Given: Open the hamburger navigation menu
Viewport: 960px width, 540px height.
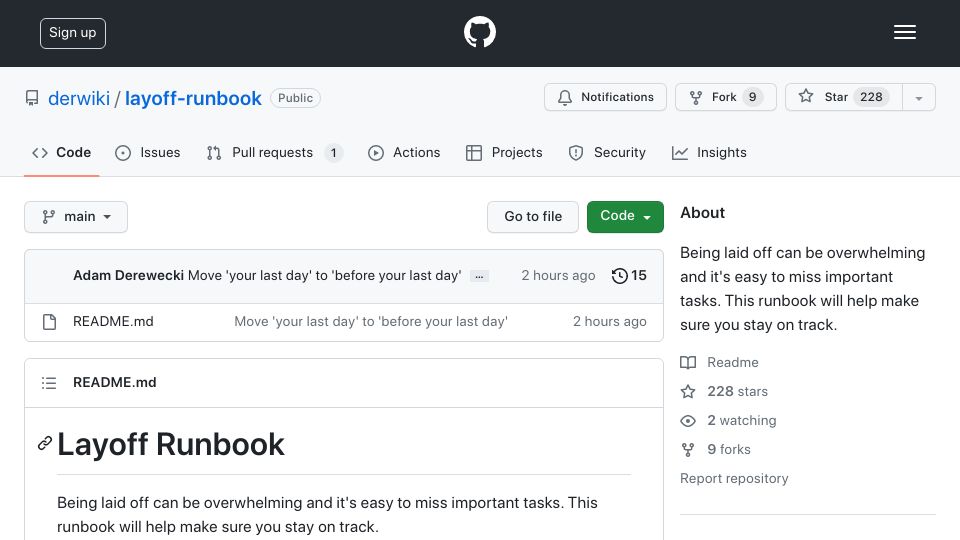Looking at the screenshot, I should tap(904, 32).
